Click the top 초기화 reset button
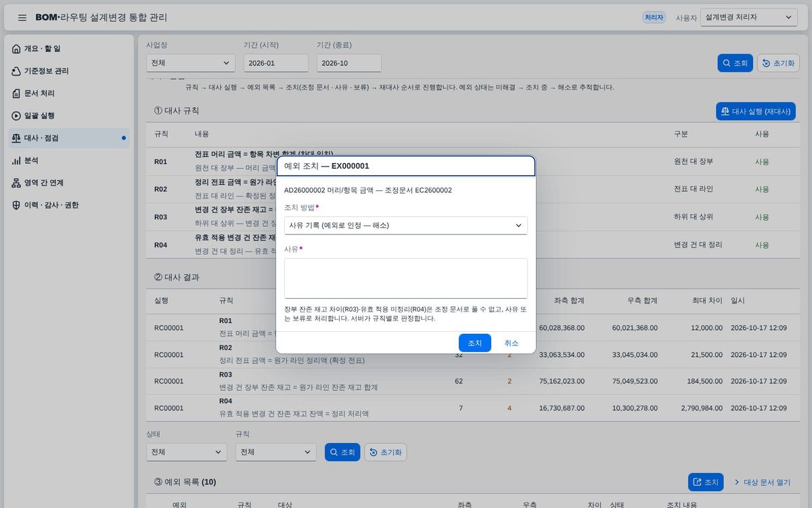812x508 pixels. (x=778, y=63)
